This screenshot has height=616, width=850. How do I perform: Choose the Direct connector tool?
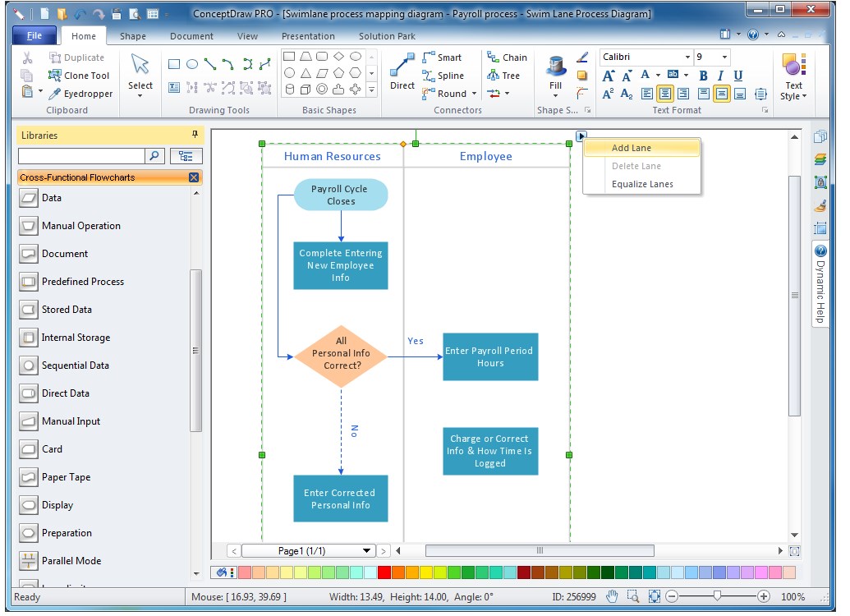(402, 71)
